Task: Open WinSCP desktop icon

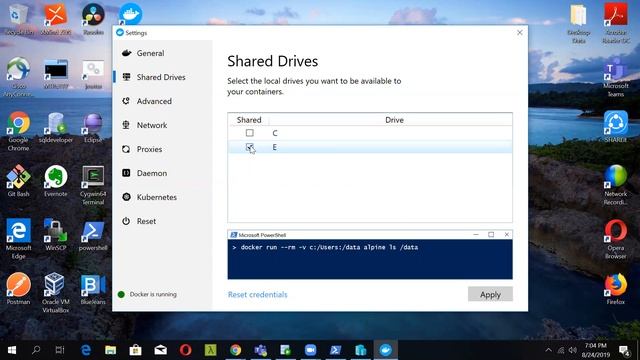Action: click(56, 235)
